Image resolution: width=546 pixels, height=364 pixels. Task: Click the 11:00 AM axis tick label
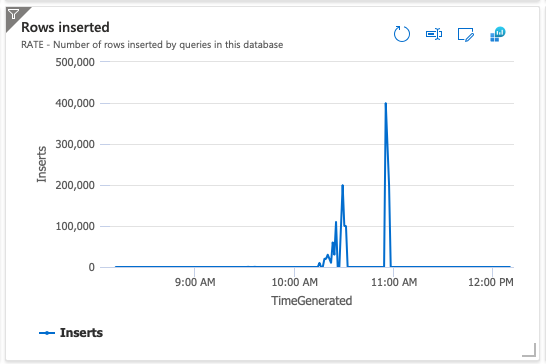tap(394, 282)
